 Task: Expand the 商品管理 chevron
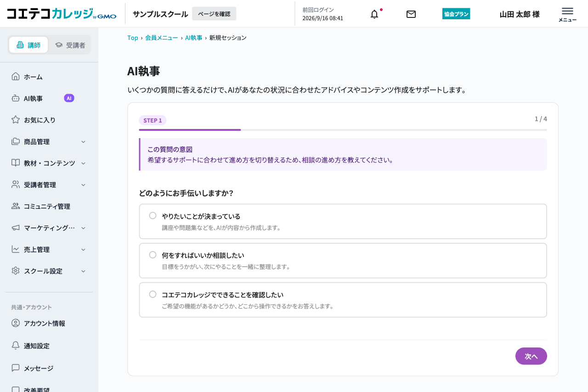[x=83, y=141]
